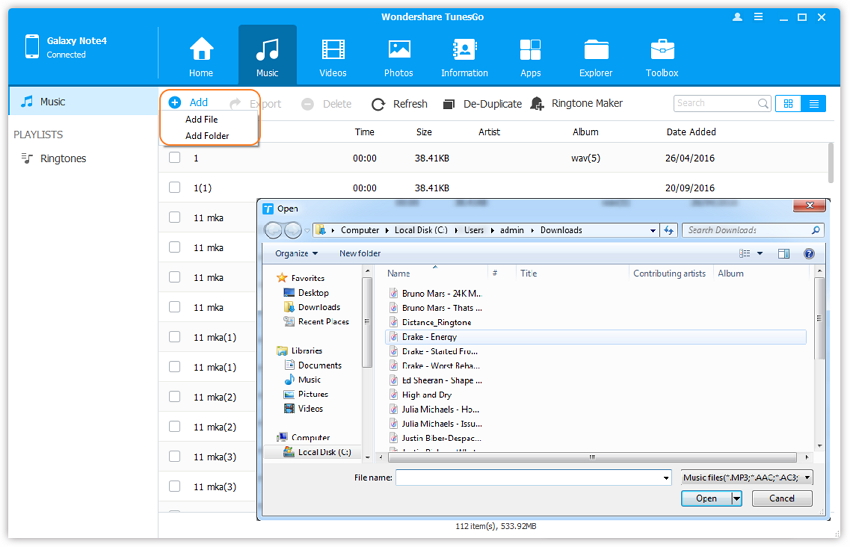Open the Explorer file browser

596,55
